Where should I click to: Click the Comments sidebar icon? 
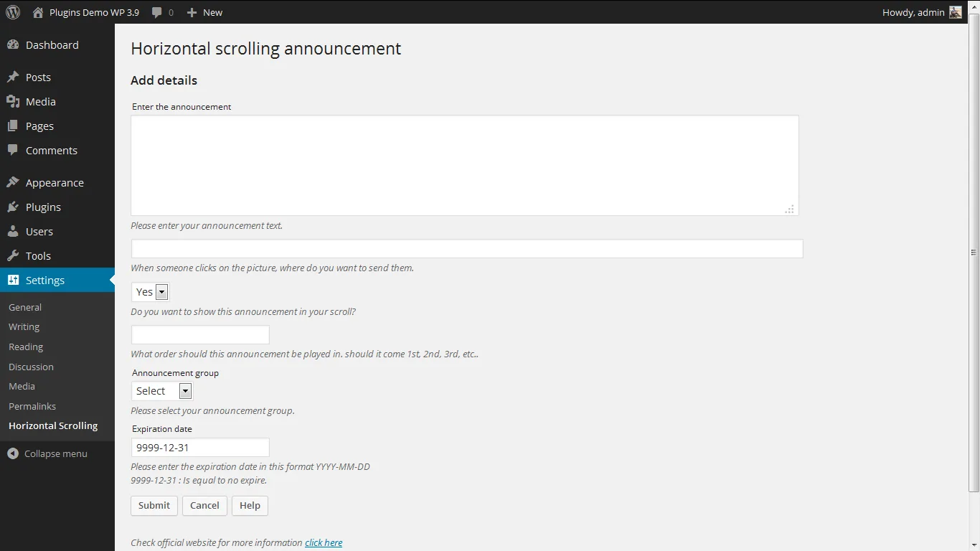point(13,150)
